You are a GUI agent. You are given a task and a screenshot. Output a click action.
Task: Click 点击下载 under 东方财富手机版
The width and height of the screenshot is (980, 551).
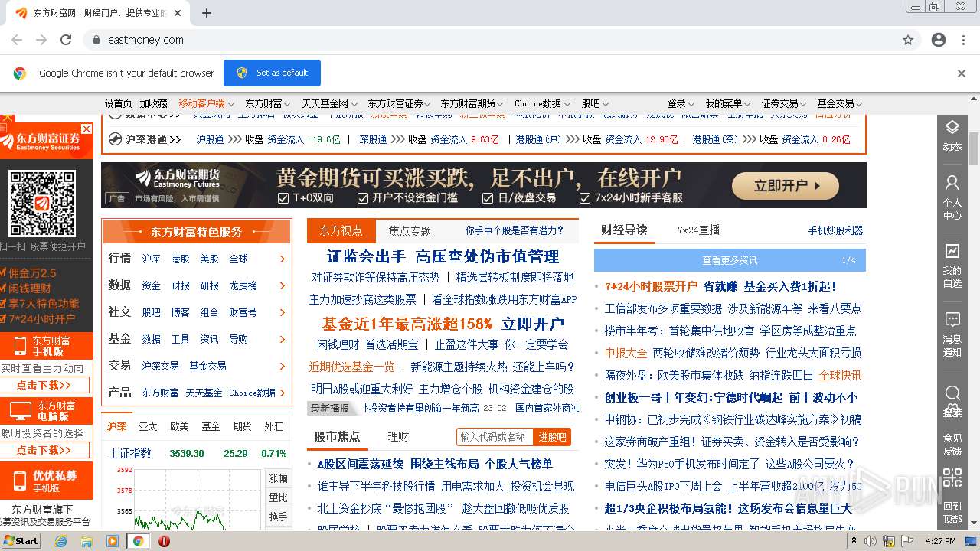pyautogui.click(x=44, y=385)
